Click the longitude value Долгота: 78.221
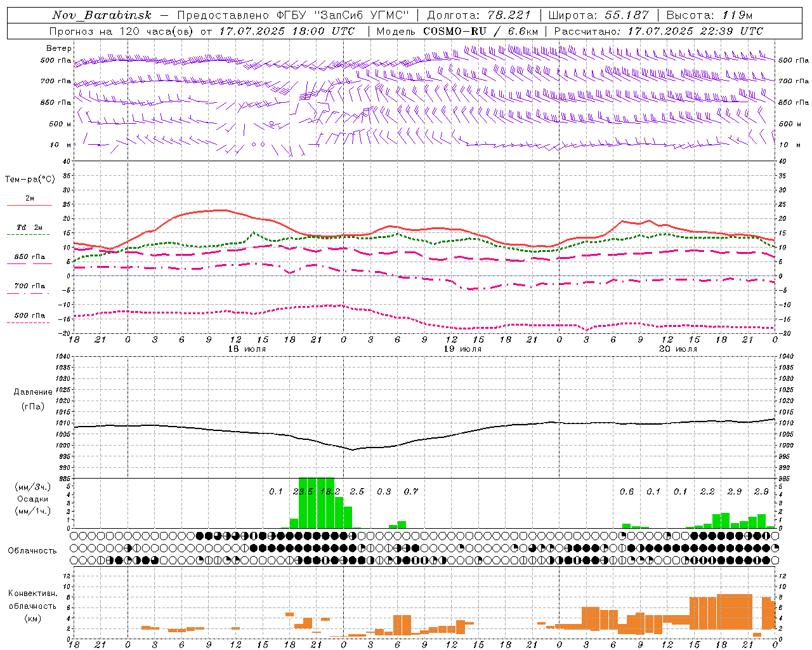Viewport: 812px width, 650px height. click(479, 15)
